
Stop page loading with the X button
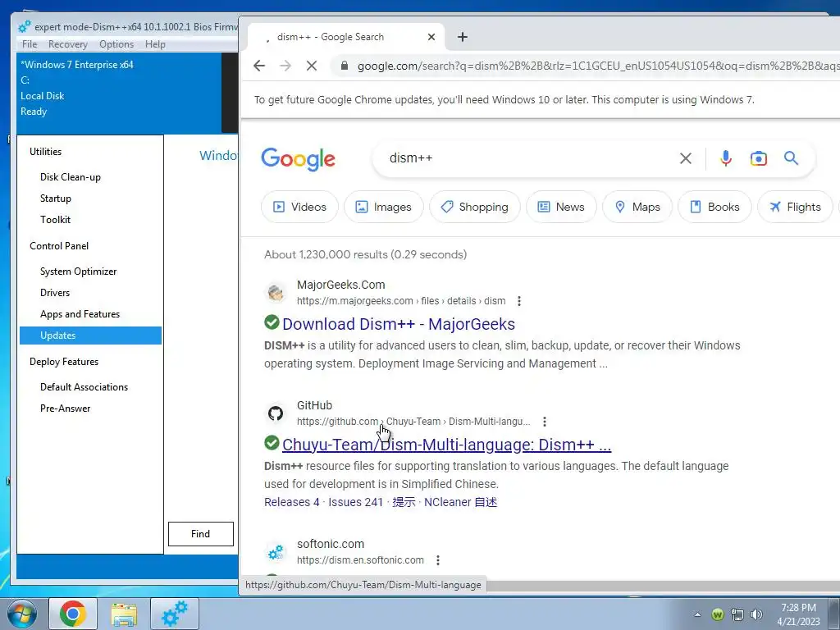click(x=311, y=66)
